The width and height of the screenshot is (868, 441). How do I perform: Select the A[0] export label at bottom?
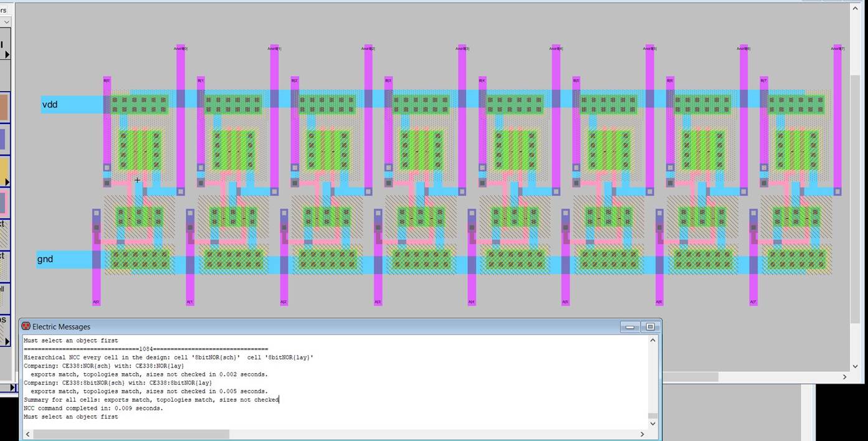pyautogui.click(x=96, y=302)
